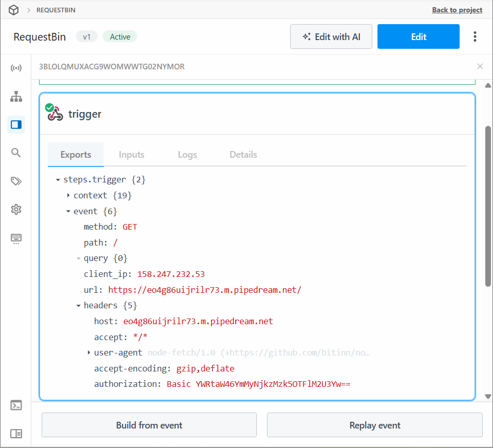Expand the user-agent header entry
Image resolution: width=493 pixels, height=448 pixels.
pos(89,353)
